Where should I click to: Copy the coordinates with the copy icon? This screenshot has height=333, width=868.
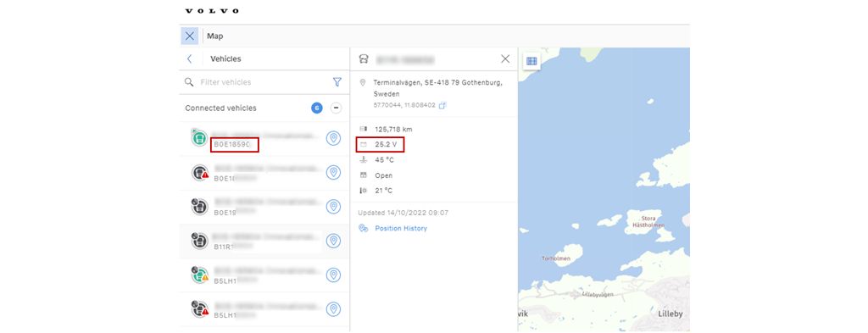coord(442,105)
